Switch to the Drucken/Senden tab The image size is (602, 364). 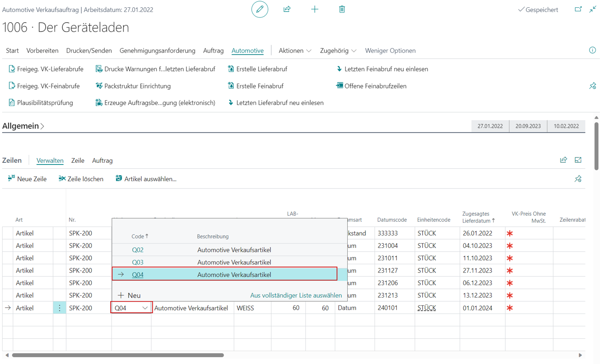(x=89, y=50)
